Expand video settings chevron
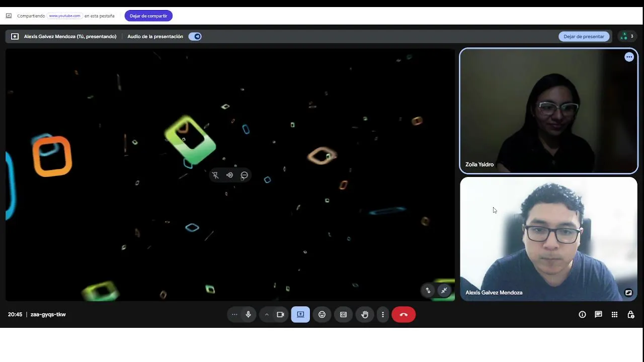The image size is (644, 362). (x=267, y=314)
